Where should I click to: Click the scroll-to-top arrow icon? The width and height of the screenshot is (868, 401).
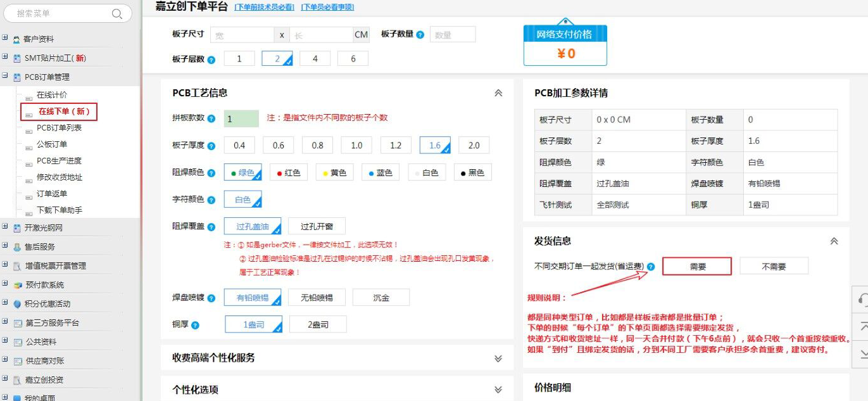click(x=862, y=326)
